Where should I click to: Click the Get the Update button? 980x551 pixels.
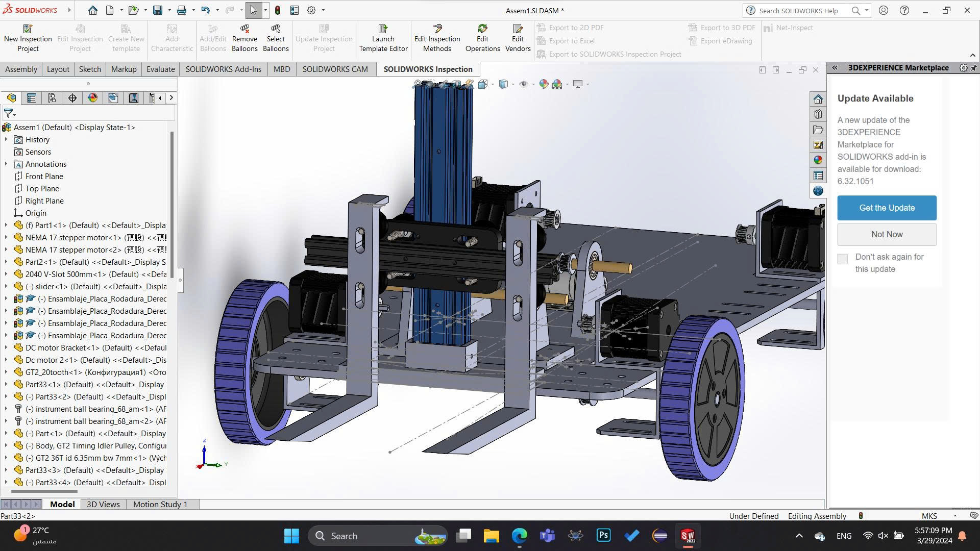pos(887,208)
